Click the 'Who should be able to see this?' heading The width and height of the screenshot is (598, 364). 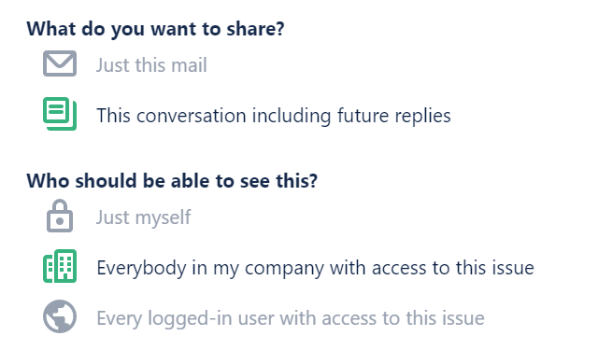click(x=172, y=180)
